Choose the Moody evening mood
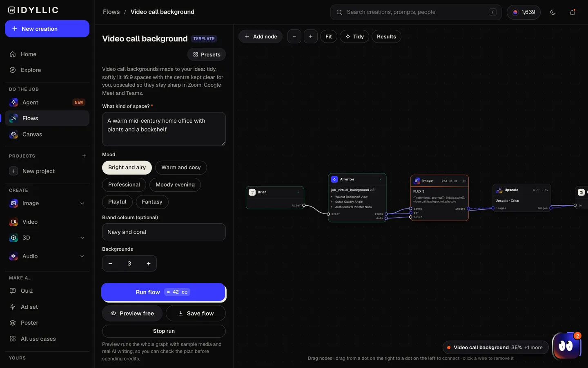The height and width of the screenshot is (368, 588). (175, 185)
